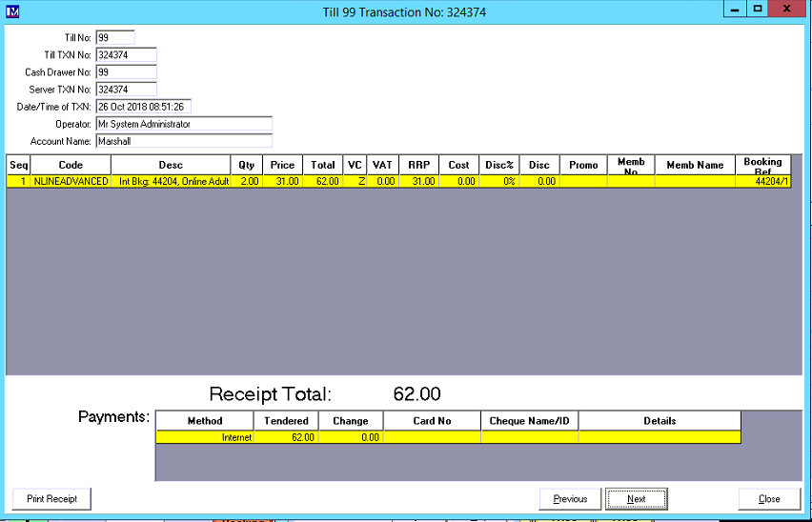
Task: Click the Cash Drawer No field
Action: point(127,71)
